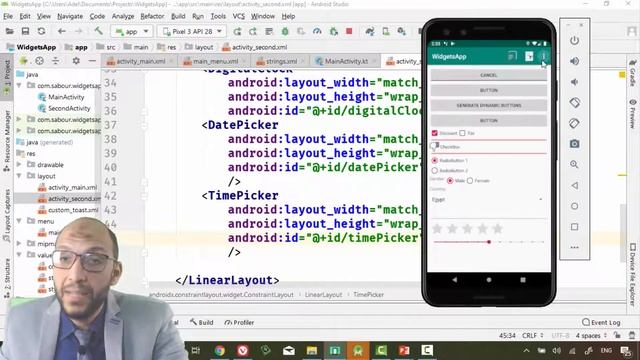
Task: Expand the drawable folder in project tree
Action: click(x=19, y=164)
